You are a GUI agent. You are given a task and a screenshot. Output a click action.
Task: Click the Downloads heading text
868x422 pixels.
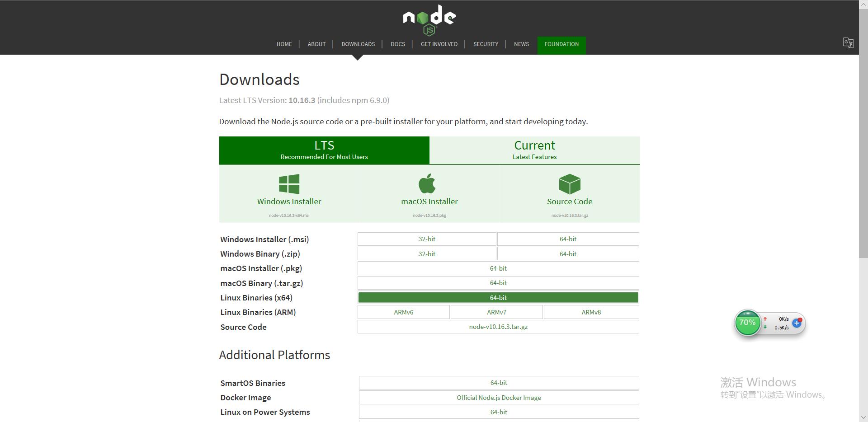click(259, 80)
